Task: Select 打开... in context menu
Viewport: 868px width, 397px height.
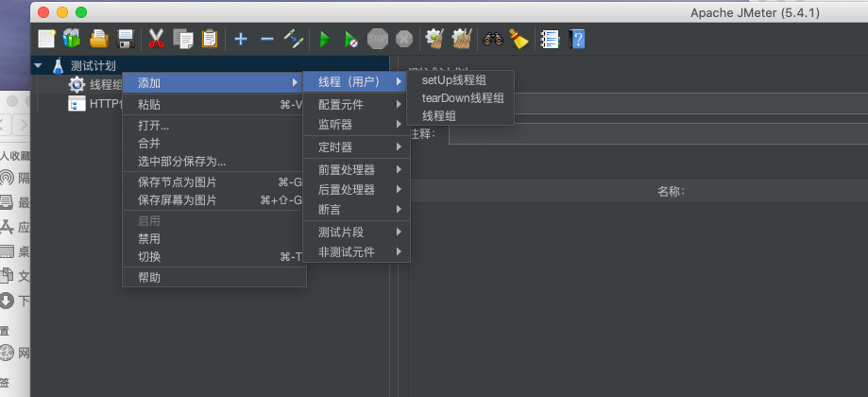Action: click(214, 126)
